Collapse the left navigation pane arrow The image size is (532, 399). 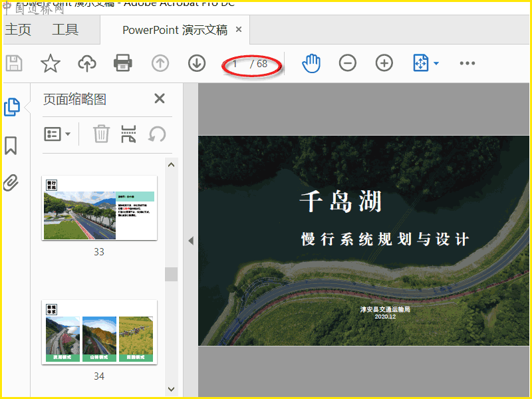coord(191,241)
